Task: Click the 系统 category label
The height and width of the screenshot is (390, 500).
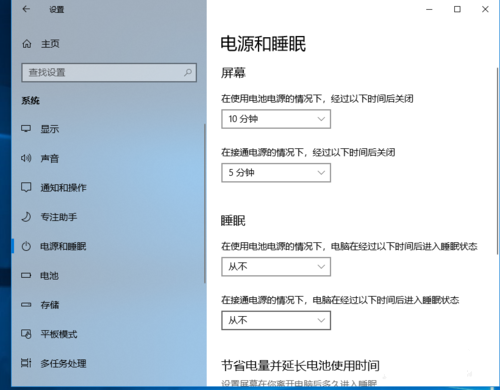Action: coord(30,101)
